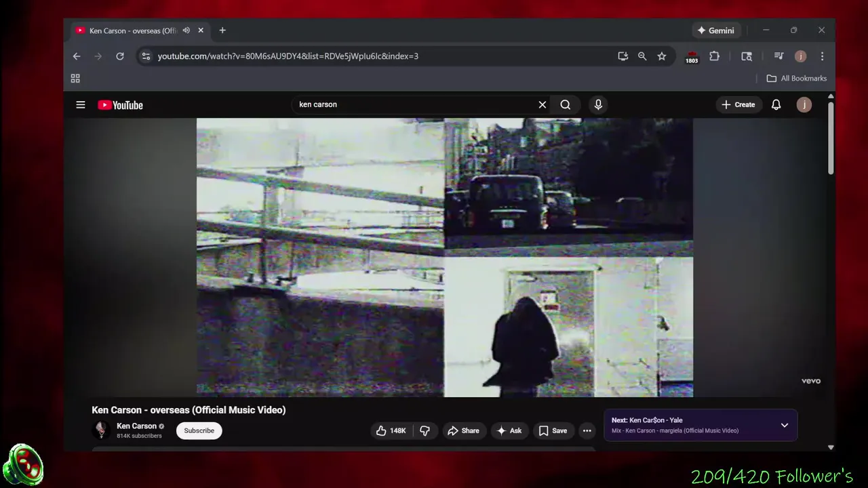This screenshot has width=868, height=488.
Task: Open the YouTube notifications bell
Action: pyautogui.click(x=776, y=104)
